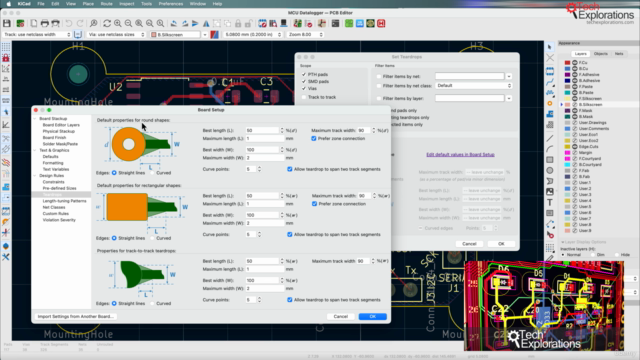Click the F.Cu red color swatch

click(x=567, y=62)
